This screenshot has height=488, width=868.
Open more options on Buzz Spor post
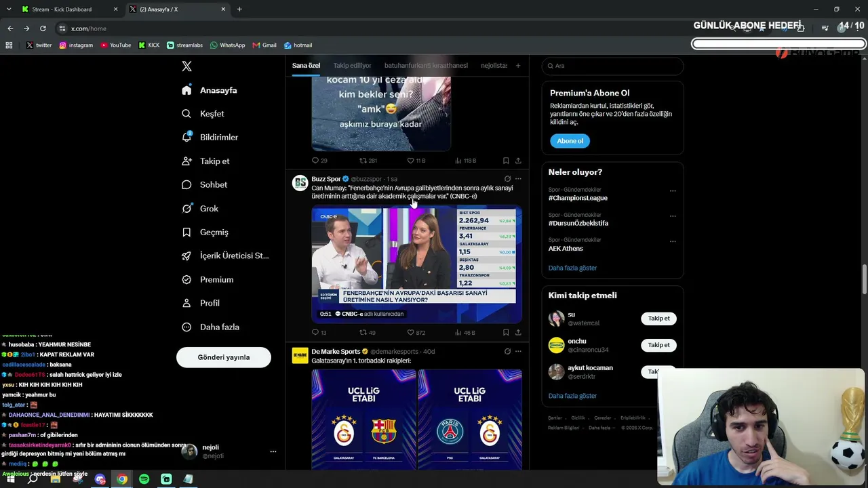518,179
